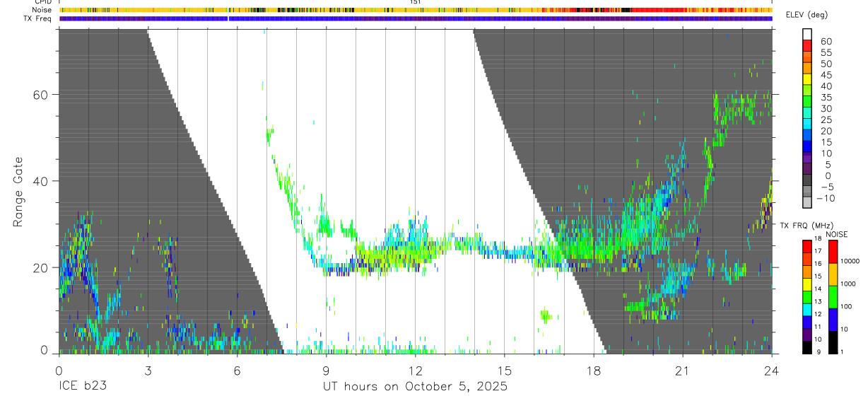
Task: Click the ELEV colorbar value '25'
Action: click(x=826, y=120)
